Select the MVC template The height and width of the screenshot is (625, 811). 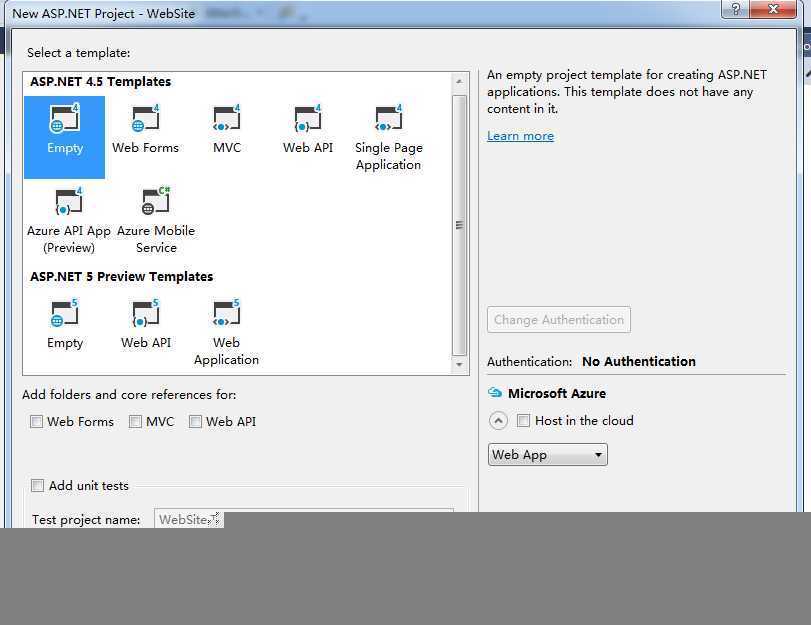tap(227, 129)
